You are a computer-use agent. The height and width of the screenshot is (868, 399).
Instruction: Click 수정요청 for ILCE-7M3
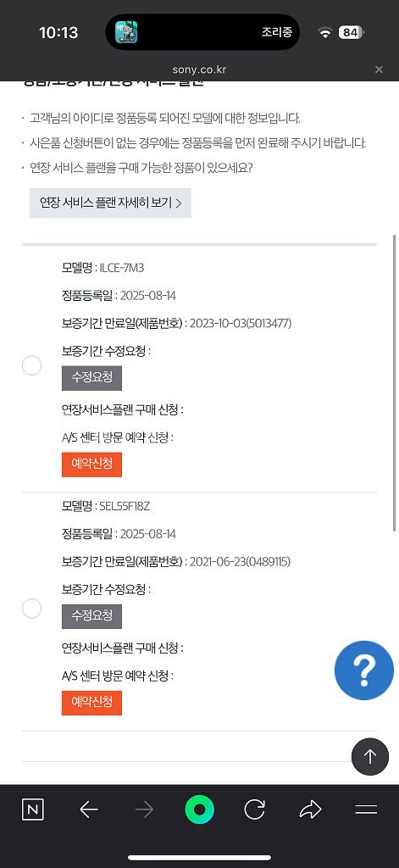[x=91, y=378]
